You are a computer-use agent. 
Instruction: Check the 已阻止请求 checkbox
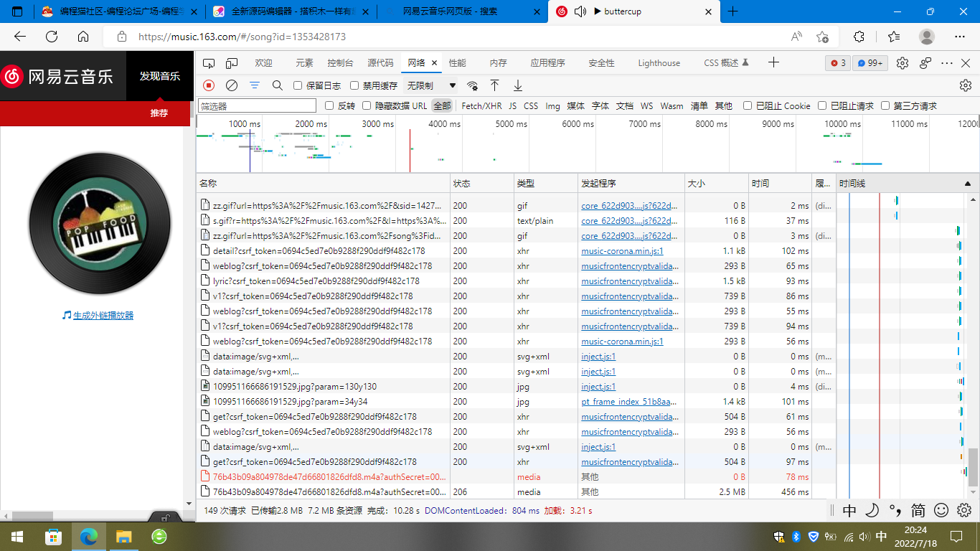[822, 105]
